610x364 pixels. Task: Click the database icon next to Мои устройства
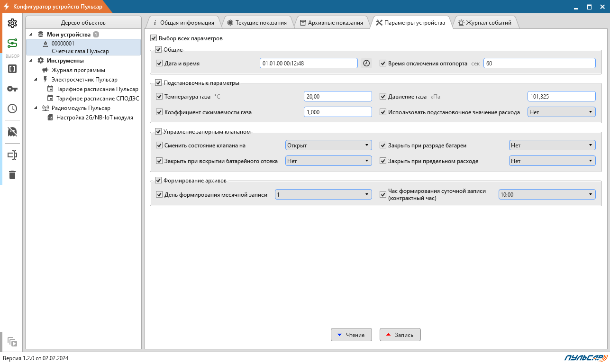coord(41,35)
